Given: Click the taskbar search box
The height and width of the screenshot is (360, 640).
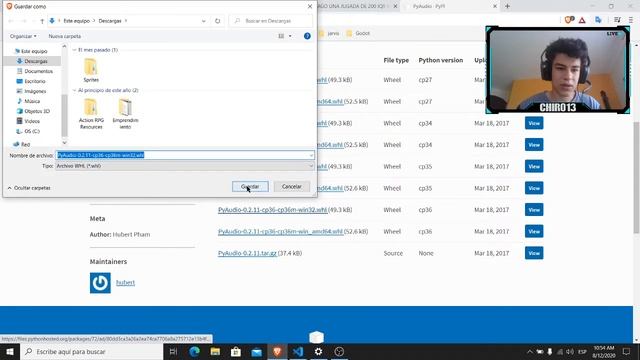Looking at the screenshot, I should (91, 351).
